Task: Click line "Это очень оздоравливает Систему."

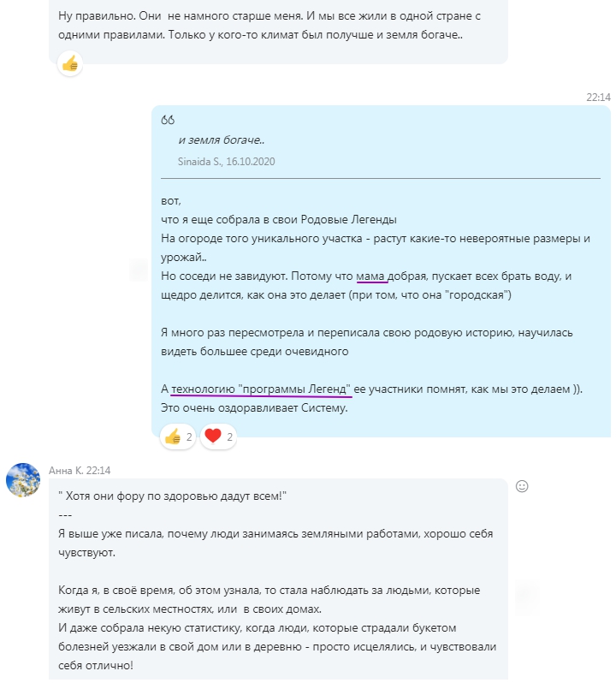Action: pos(254,408)
